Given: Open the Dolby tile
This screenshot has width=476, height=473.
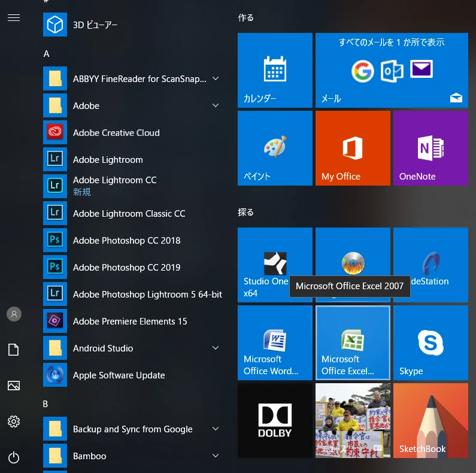Looking at the screenshot, I should (x=275, y=420).
